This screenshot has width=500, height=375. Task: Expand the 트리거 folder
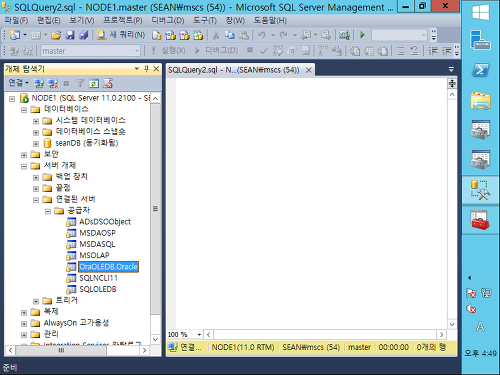36,301
